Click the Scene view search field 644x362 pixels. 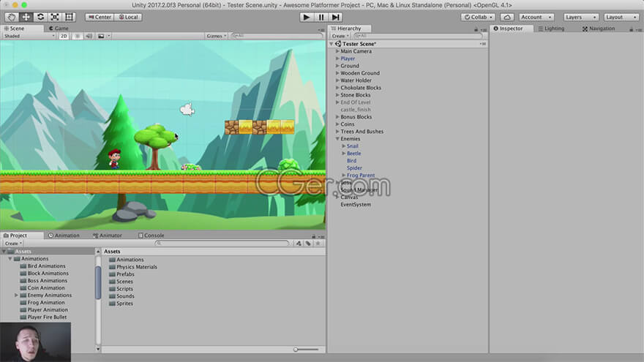(x=277, y=36)
